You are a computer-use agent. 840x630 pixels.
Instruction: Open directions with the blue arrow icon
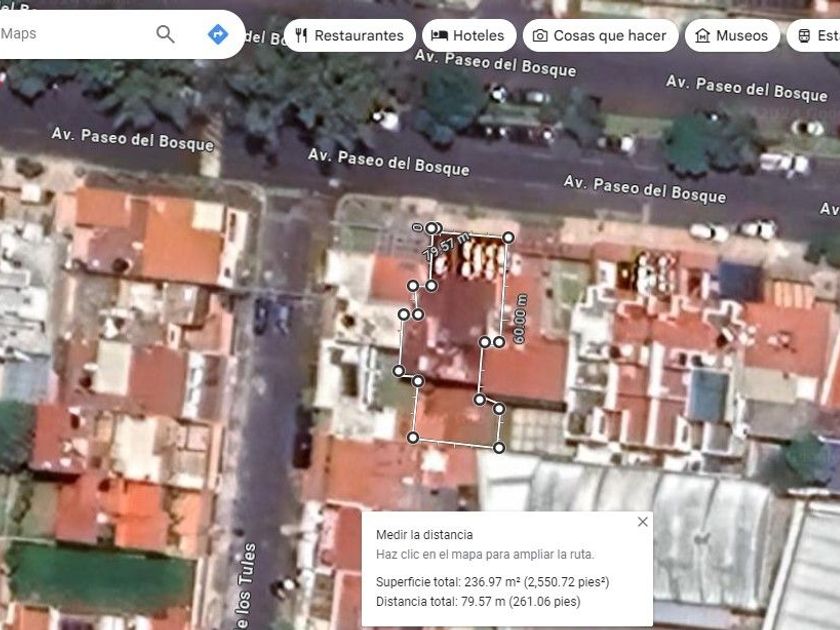coord(218,34)
